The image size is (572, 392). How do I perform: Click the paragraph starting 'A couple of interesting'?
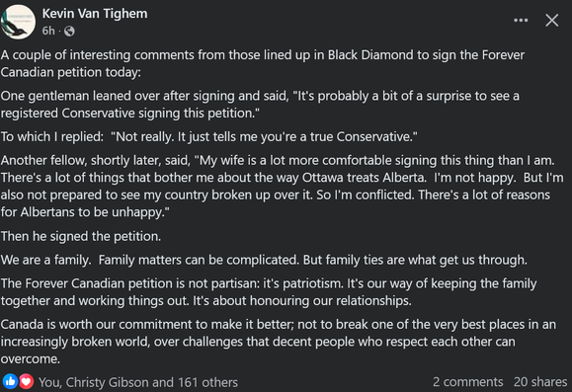click(263, 63)
